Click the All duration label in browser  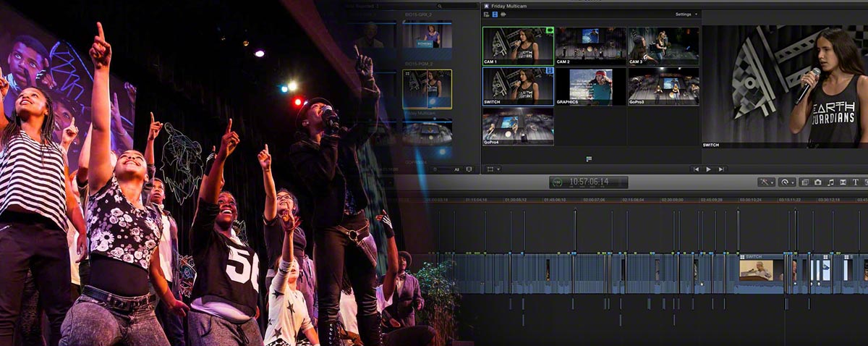coord(456,169)
